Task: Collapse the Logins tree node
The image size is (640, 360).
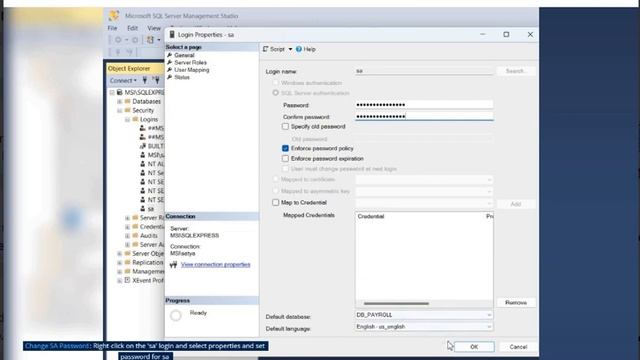Action: pyautogui.click(x=127, y=120)
